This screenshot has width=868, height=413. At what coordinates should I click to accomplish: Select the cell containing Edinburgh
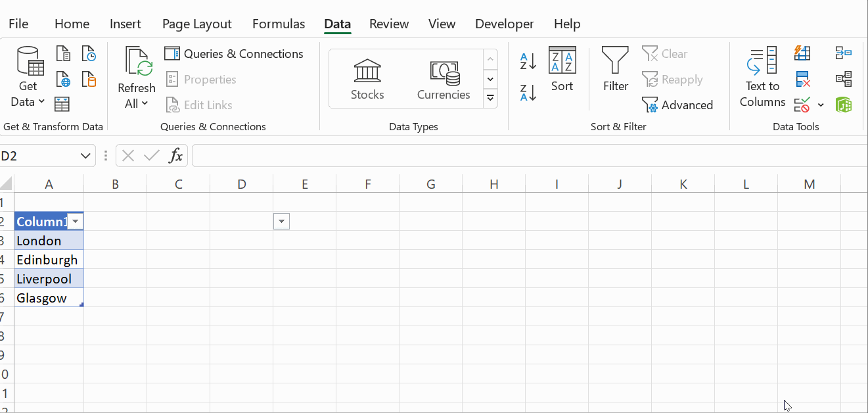47,259
